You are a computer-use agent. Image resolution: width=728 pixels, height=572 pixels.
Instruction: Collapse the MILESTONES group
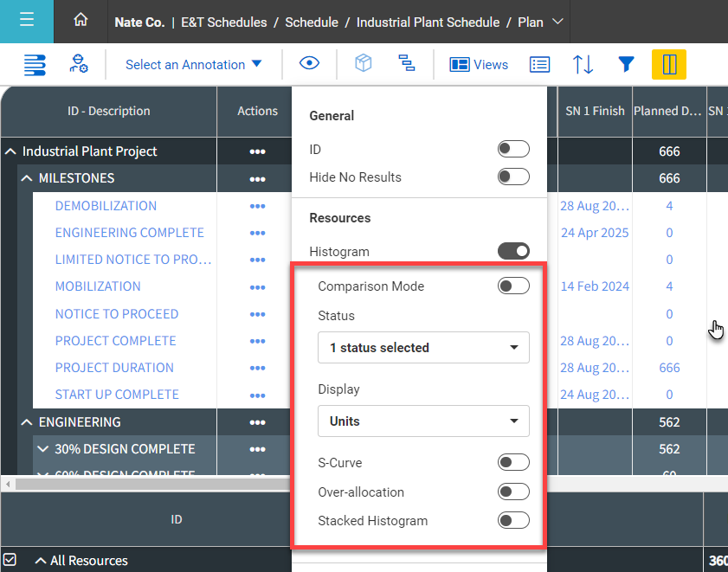click(26, 178)
